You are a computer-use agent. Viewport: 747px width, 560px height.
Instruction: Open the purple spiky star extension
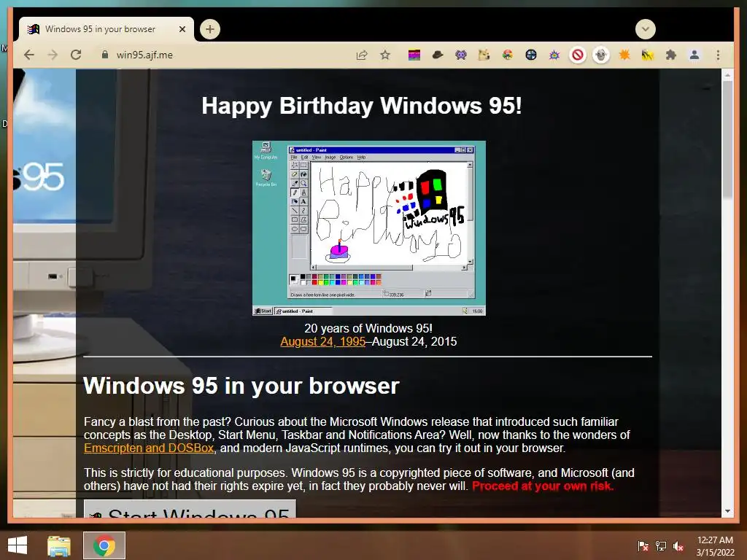(x=554, y=55)
